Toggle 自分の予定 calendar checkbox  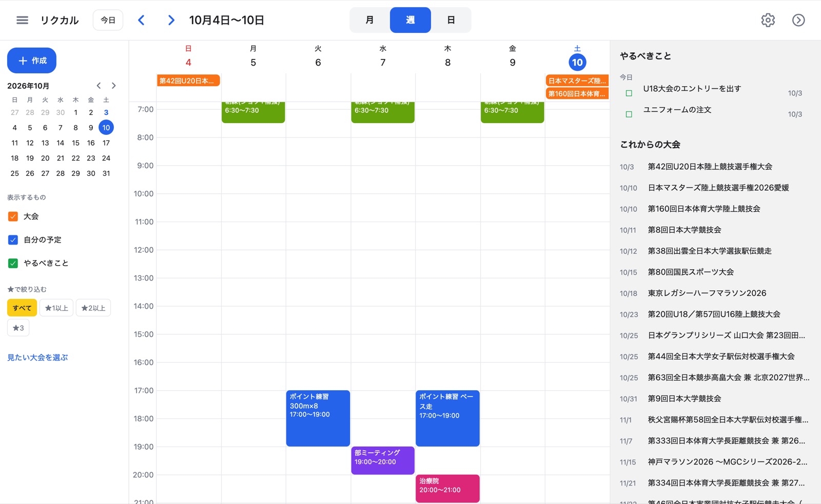[x=13, y=240]
